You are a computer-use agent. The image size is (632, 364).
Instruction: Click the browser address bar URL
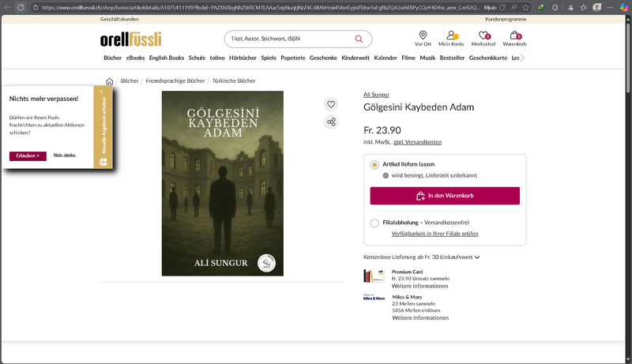(261, 7)
